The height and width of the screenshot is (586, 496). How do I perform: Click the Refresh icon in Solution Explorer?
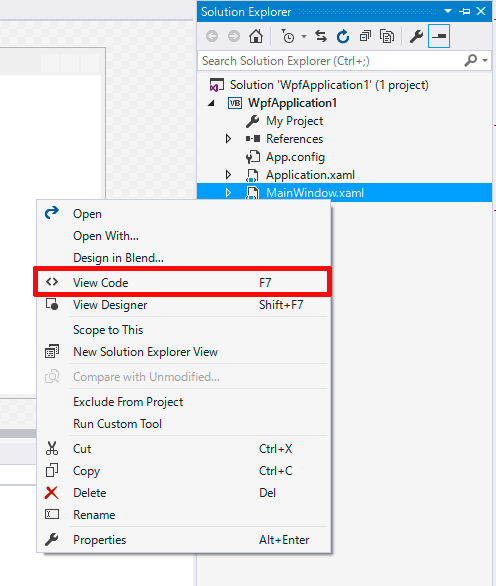coord(343,37)
